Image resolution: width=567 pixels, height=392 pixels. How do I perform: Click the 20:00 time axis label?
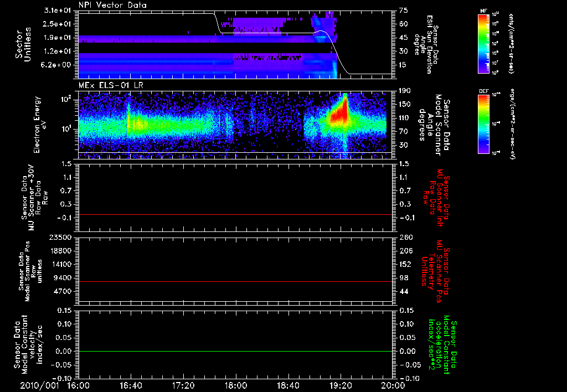(x=393, y=385)
